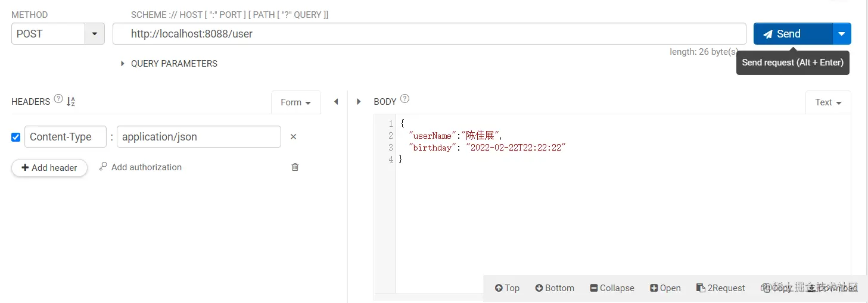868x303 pixels.
Task: Sort headers alphabetically with A-Z icon
Action: 71,102
